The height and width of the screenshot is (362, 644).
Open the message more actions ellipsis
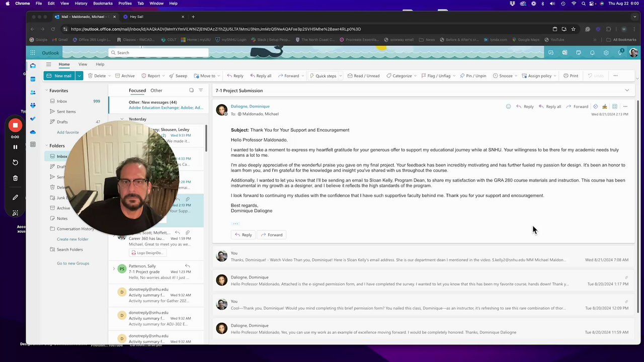[625, 107]
